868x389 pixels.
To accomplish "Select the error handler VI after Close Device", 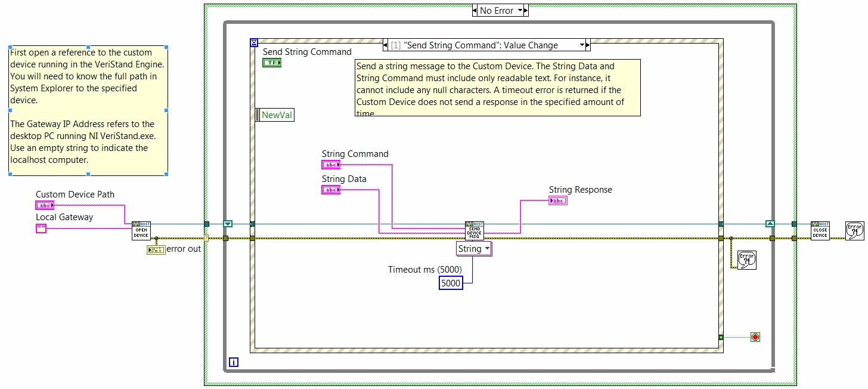I will coord(855,231).
